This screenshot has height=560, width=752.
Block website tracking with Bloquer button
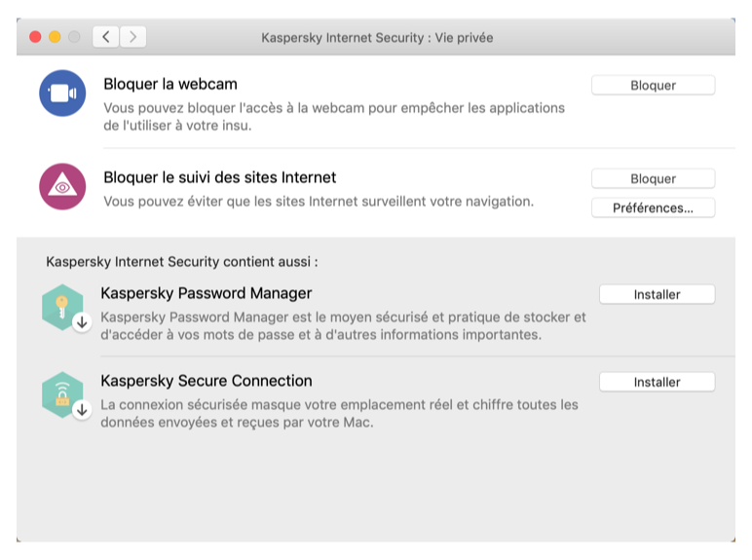[x=654, y=179]
